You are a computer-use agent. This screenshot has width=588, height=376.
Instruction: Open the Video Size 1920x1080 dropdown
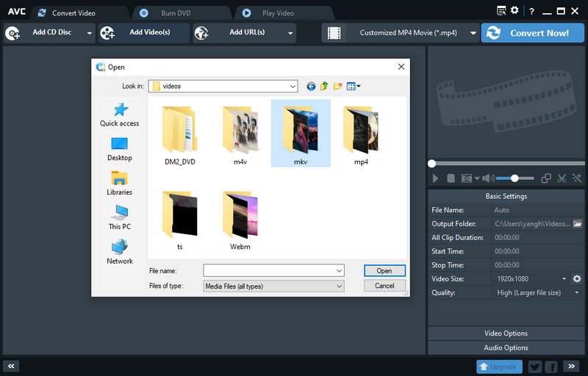pos(531,278)
